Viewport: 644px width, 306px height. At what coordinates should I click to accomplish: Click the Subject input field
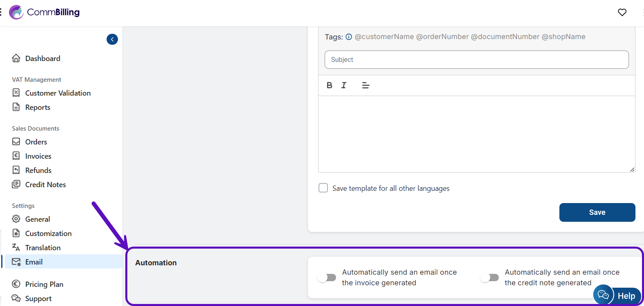tap(476, 60)
